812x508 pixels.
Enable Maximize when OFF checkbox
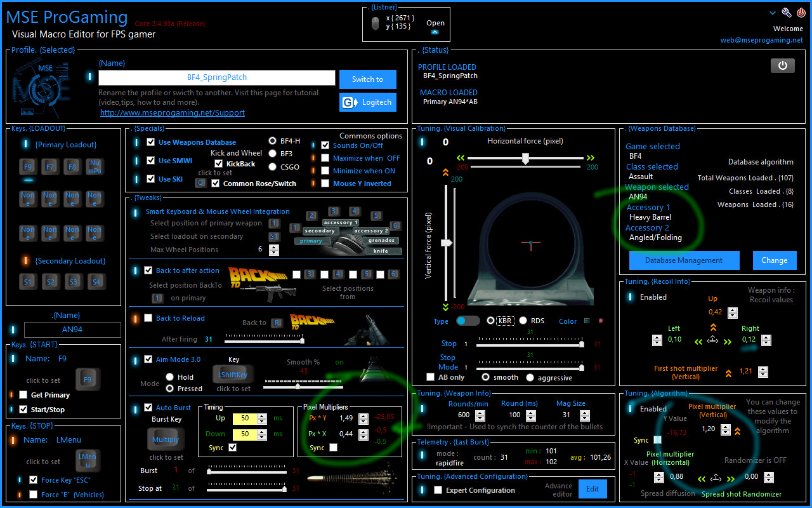325,158
